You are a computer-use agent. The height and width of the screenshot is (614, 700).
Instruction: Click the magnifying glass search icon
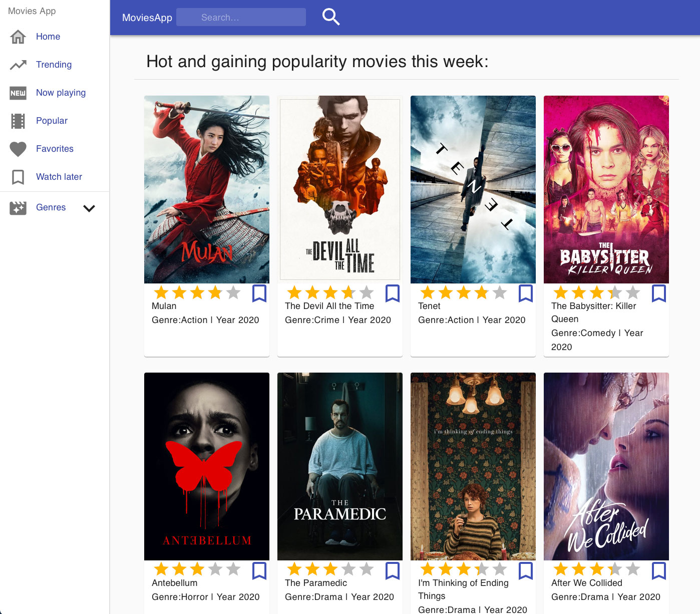pos(331,17)
